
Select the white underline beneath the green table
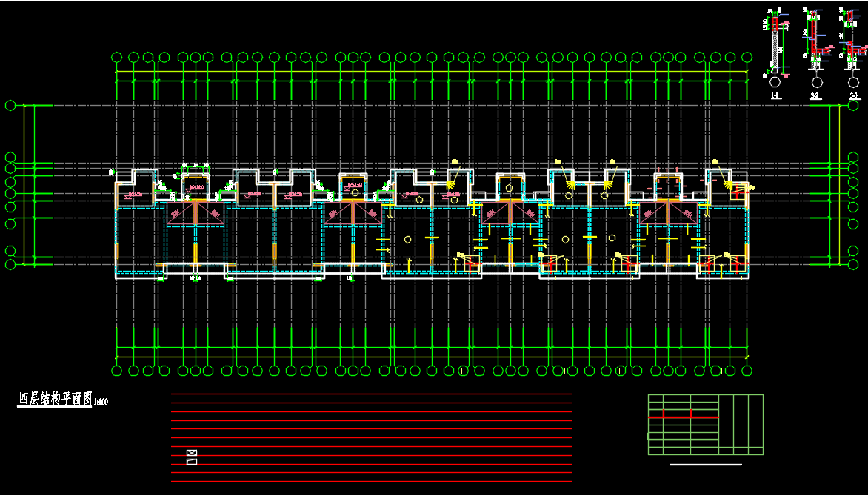click(x=706, y=465)
